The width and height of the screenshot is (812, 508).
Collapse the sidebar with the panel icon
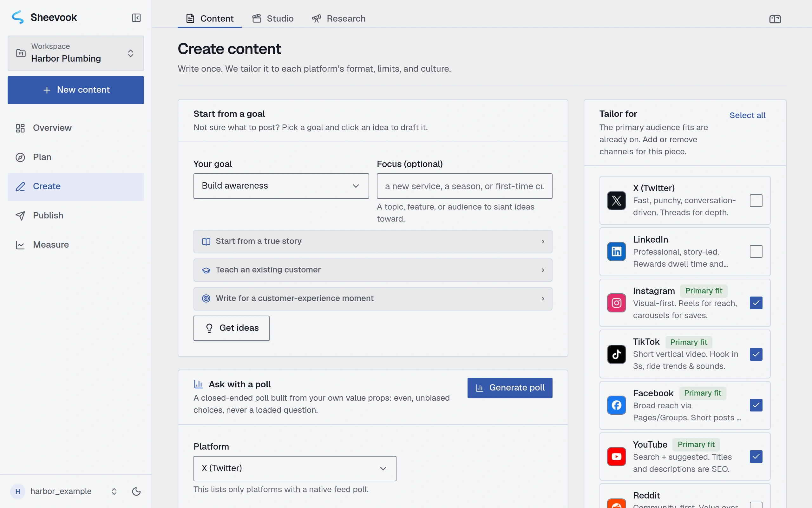(136, 17)
